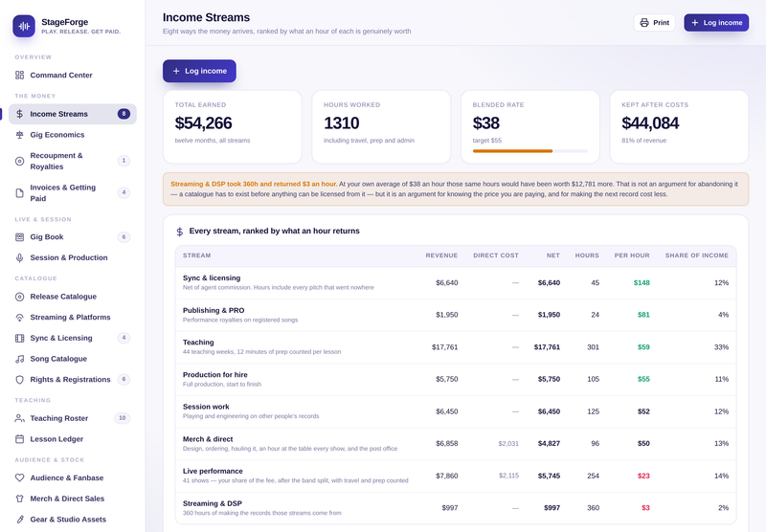Click the $148 per hour value
This screenshot has height=532, width=766.
642,282
